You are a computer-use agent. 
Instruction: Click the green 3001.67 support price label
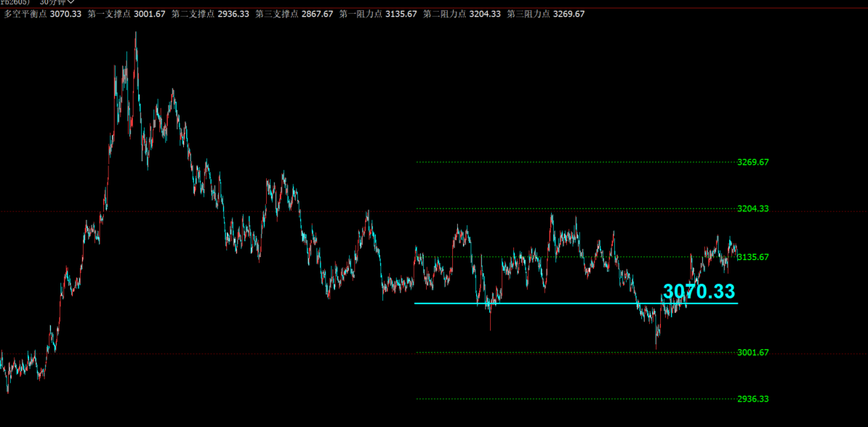752,353
